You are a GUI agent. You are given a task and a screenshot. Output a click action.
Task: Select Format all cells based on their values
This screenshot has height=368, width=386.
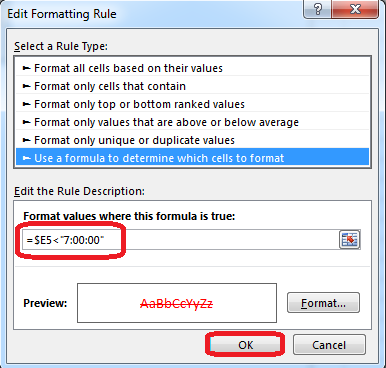193,68
